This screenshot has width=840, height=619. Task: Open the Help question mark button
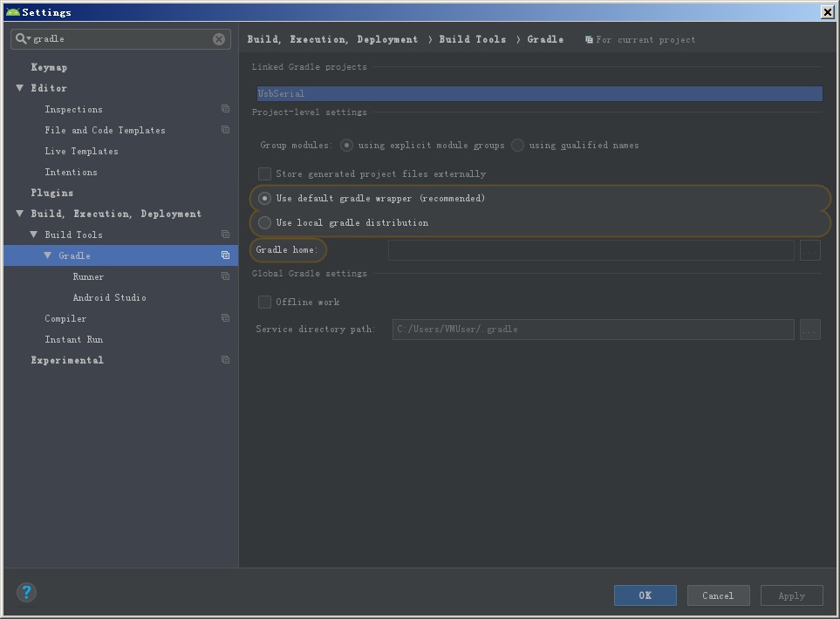[x=26, y=593]
